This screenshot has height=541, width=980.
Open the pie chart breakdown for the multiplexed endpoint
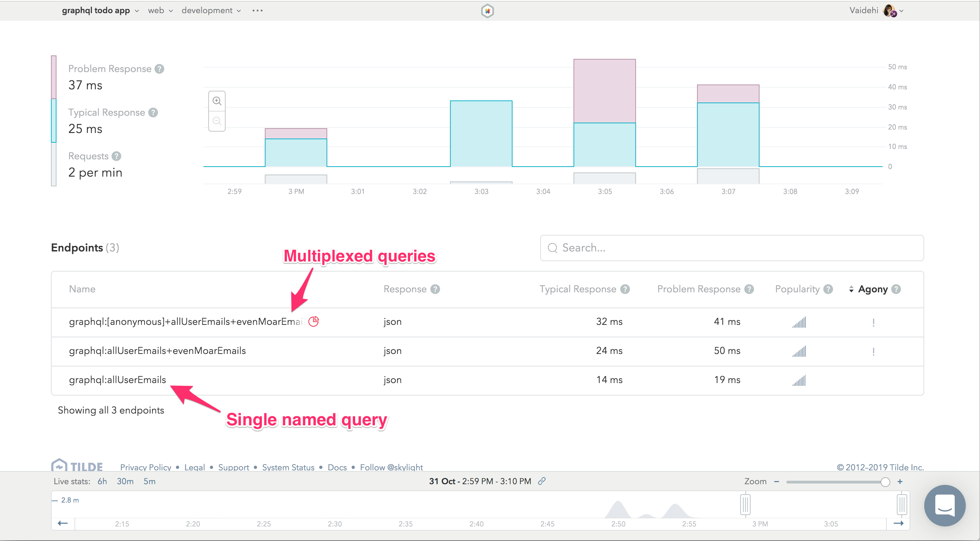point(314,321)
